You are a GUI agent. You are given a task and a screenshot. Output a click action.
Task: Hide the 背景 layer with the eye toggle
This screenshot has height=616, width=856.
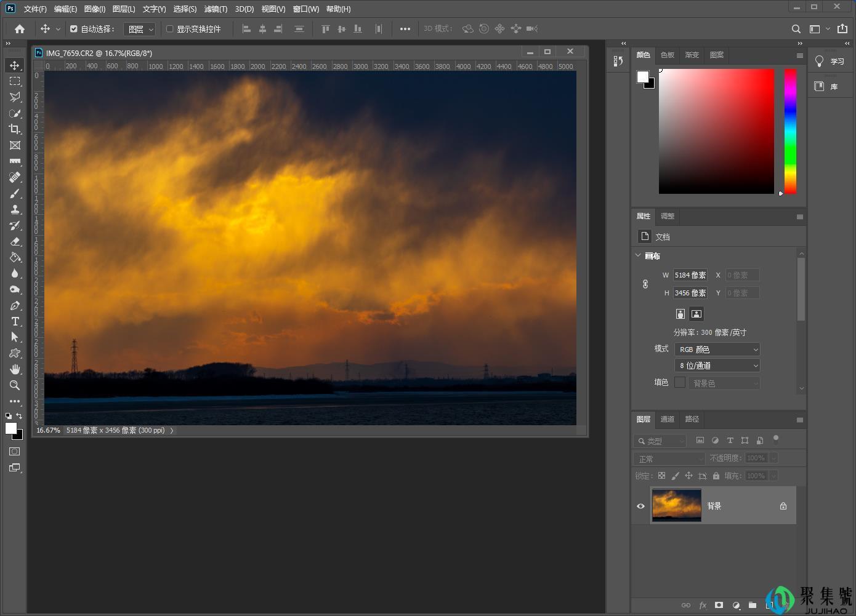pyautogui.click(x=640, y=505)
